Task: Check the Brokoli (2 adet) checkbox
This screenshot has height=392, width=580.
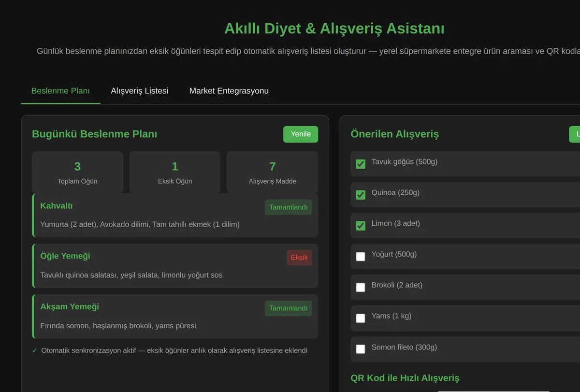Action: 361,288
